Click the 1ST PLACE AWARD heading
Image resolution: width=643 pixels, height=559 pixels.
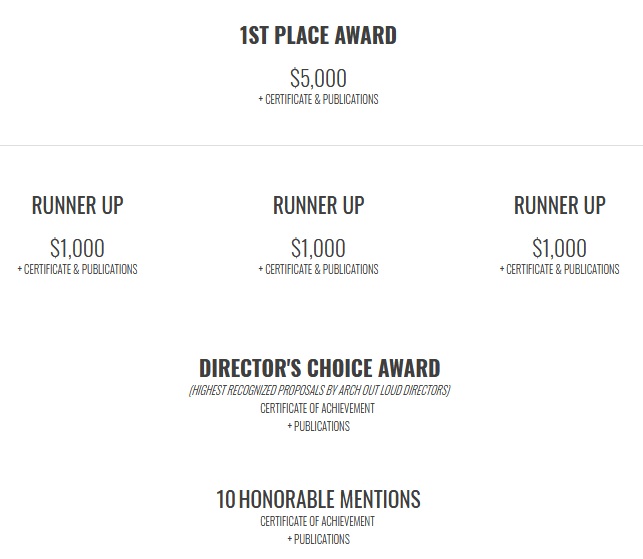tap(318, 35)
